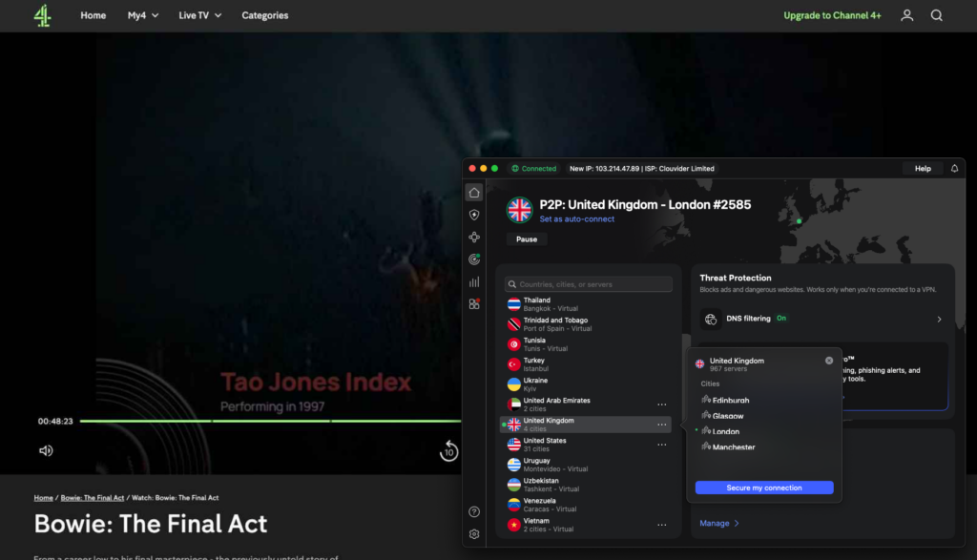Select Uzbekistan Tashkent virtual server
This screenshot has height=560, width=977.
(x=586, y=485)
